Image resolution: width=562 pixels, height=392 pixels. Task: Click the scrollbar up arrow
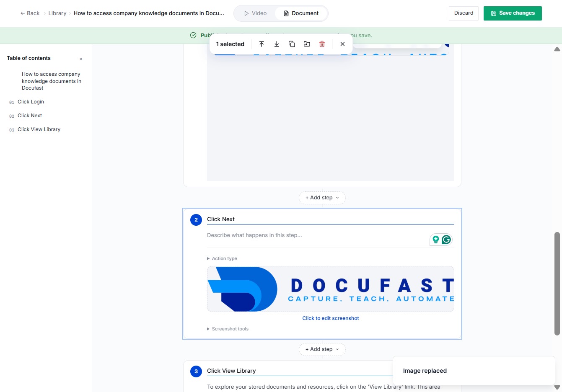pyautogui.click(x=557, y=49)
